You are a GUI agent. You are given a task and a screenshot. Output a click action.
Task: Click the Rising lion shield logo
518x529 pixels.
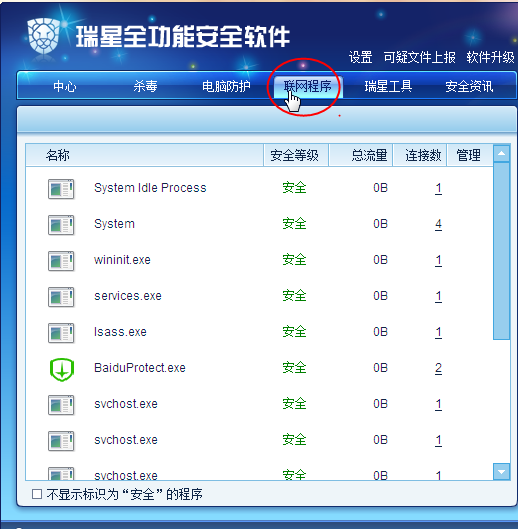coord(43,36)
